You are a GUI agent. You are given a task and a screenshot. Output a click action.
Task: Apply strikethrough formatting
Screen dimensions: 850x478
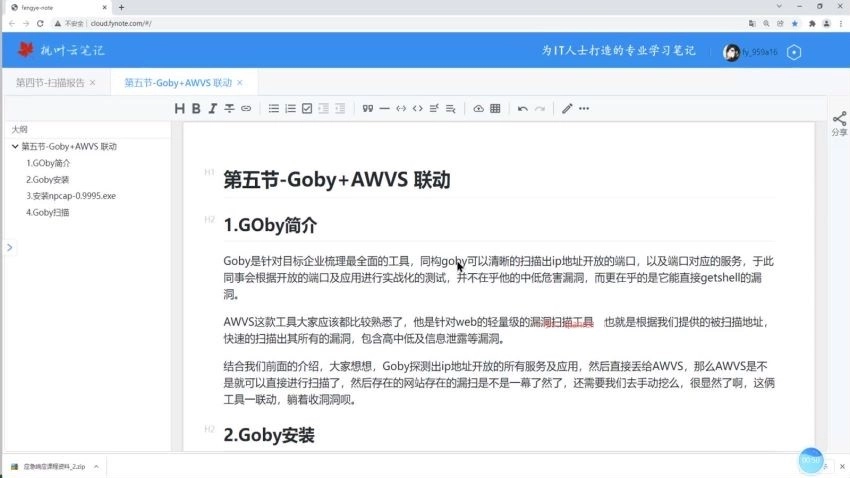click(x=229, y=108)
